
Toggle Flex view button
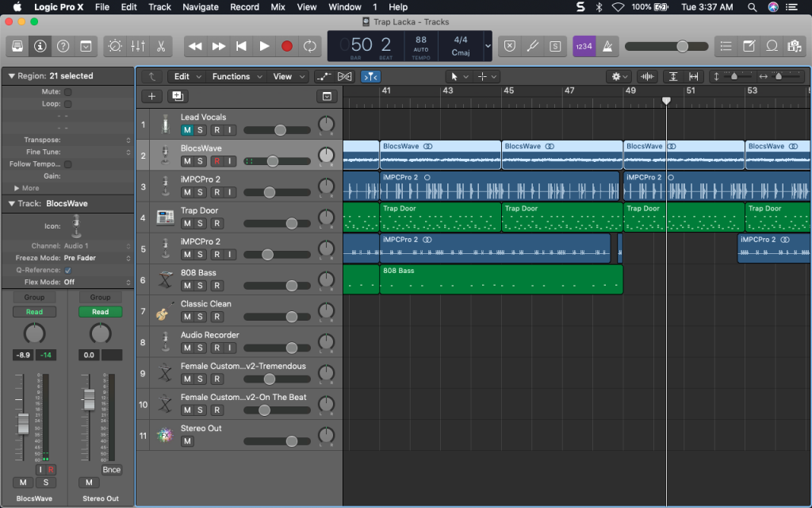344,77
